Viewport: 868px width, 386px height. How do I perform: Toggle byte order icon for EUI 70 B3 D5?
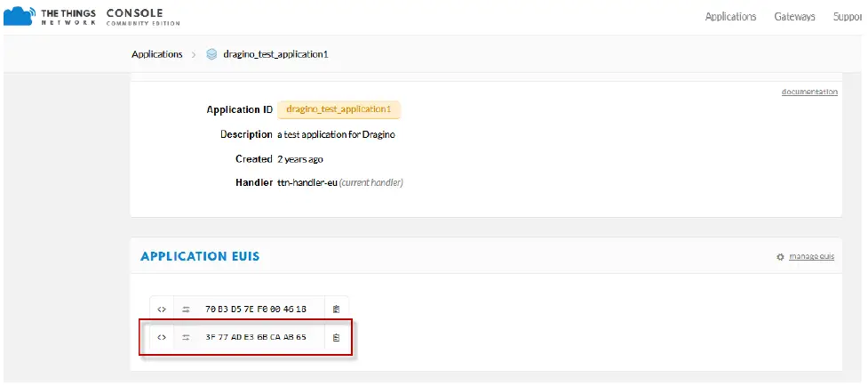(x=186, y=309)
